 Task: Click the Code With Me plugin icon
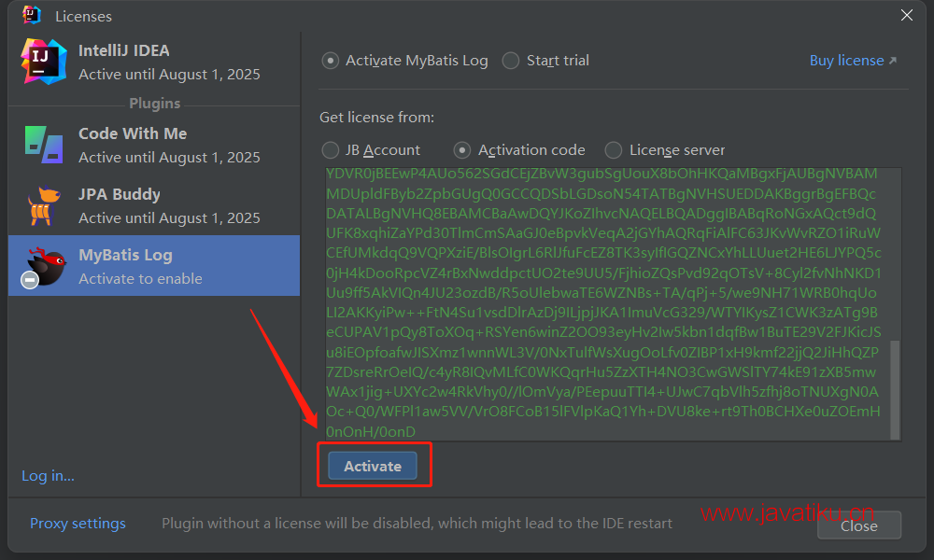[x=43, y=145]
